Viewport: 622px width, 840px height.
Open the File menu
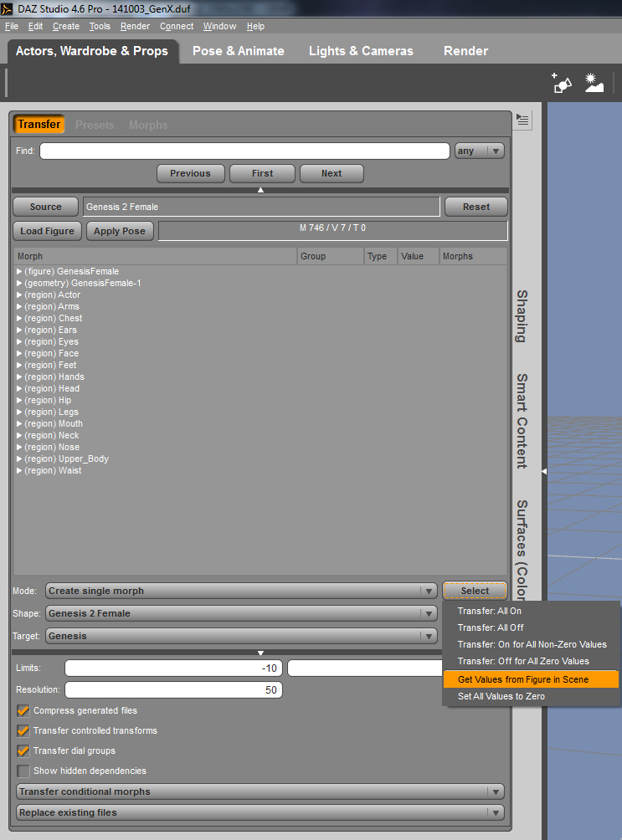[x=11, y=26]
